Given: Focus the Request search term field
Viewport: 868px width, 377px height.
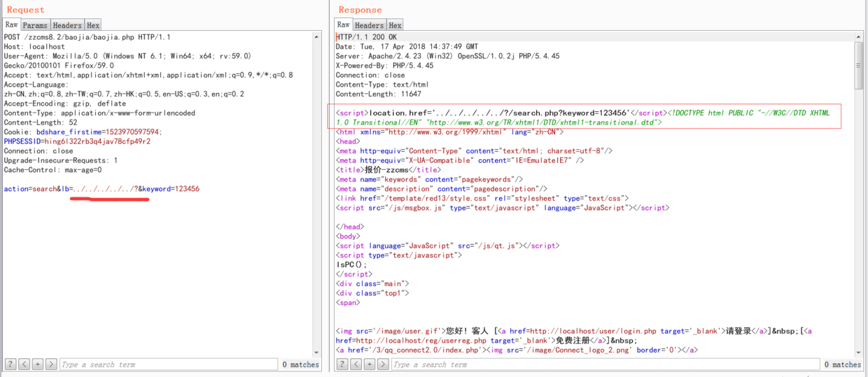Looking at the screenshot, I should [168, 364].
